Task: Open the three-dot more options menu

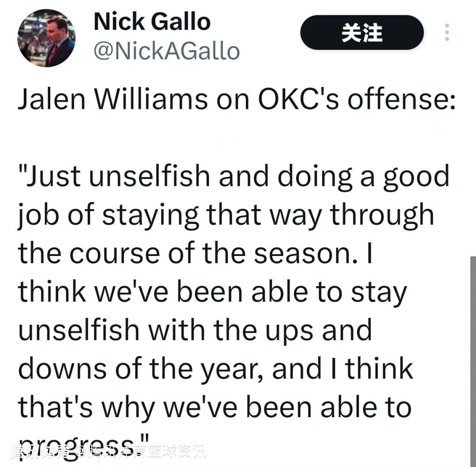Action: 447,33
